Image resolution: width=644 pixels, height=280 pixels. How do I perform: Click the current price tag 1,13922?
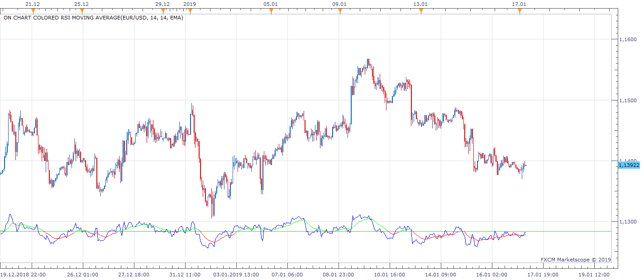(x=629, y=166)
